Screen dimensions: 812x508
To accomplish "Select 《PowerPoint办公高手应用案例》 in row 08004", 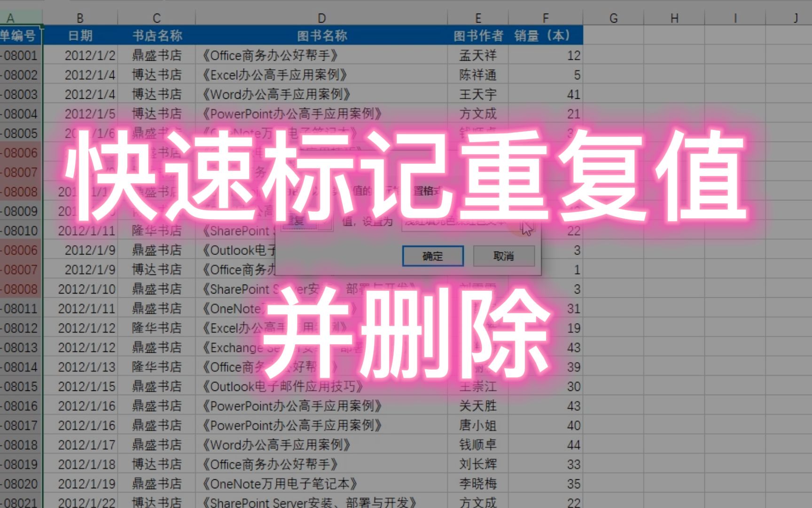I will [x=321, y=113].
